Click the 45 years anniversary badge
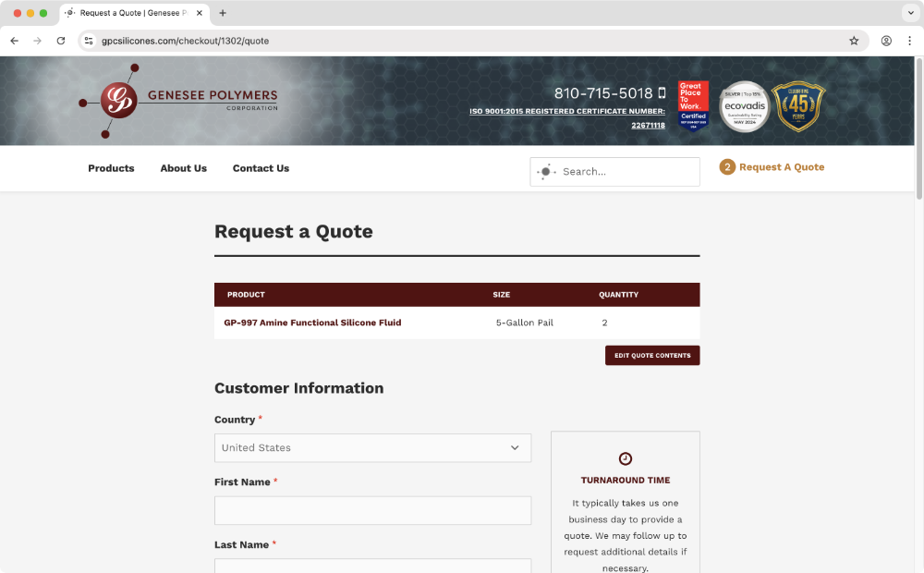Image resolution: width=924 pixels, height=573 pixels. click(797, 107)
